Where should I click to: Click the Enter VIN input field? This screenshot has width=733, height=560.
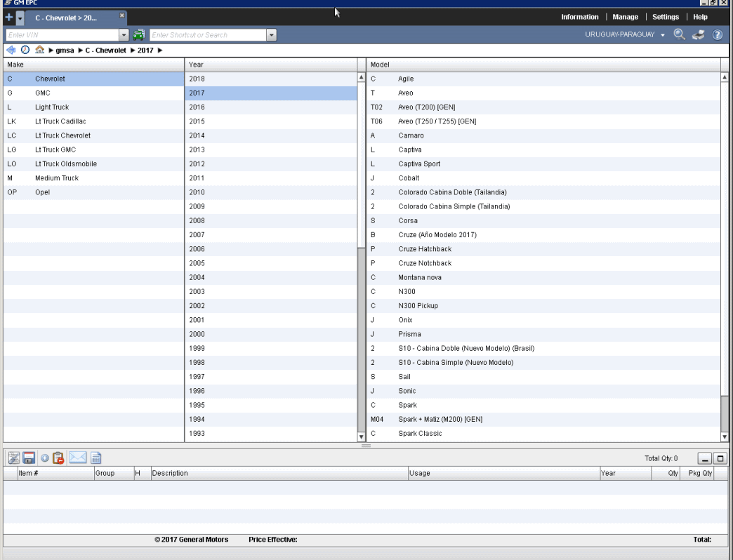(x=62, y=34)
